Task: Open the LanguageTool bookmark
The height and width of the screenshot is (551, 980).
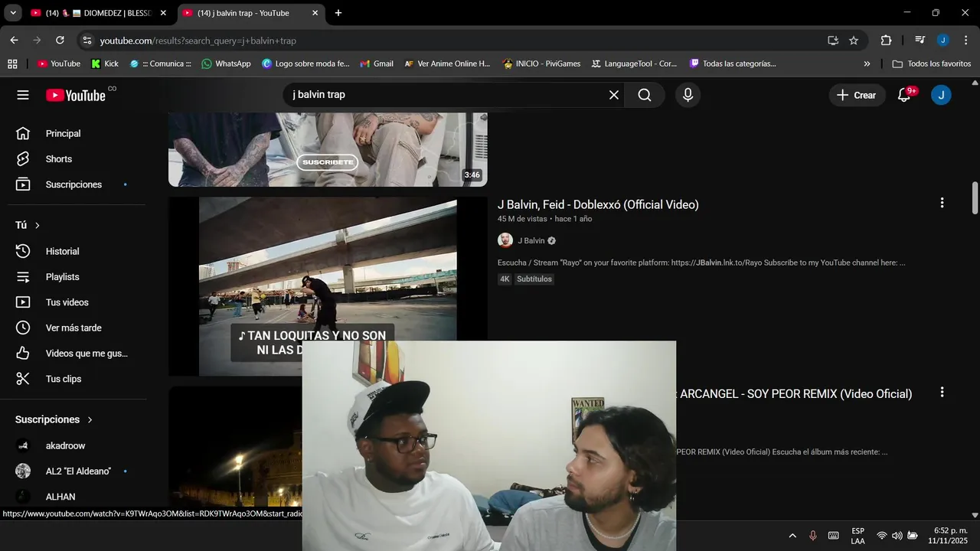Action: [634, 64]
